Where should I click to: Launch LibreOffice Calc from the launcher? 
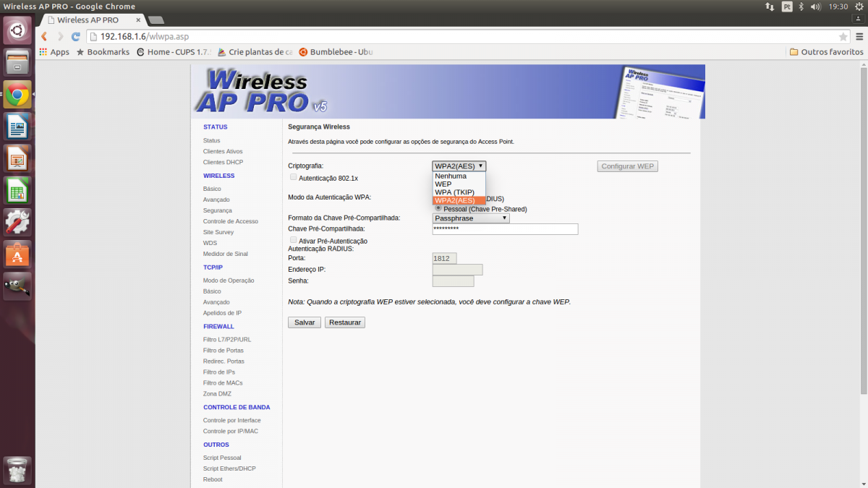click(17, 190)
